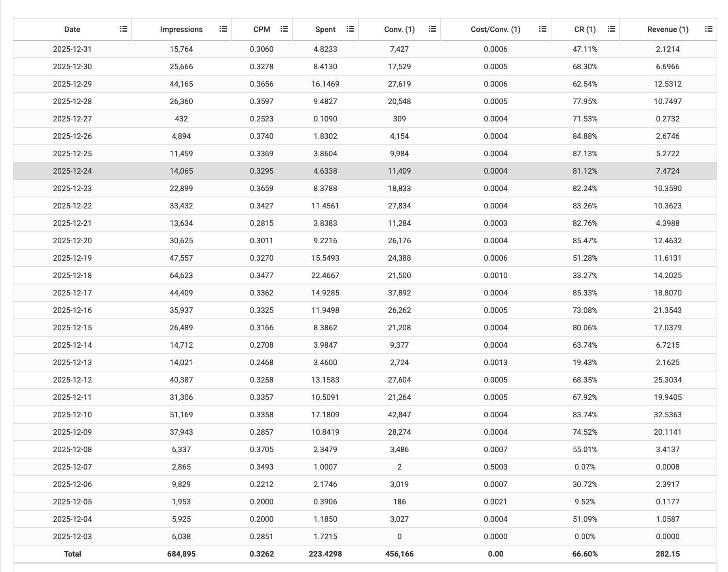Click the 2025-12-18 impressions cell 64,623
The image size is (728, 572).
(x=181, y=275)
